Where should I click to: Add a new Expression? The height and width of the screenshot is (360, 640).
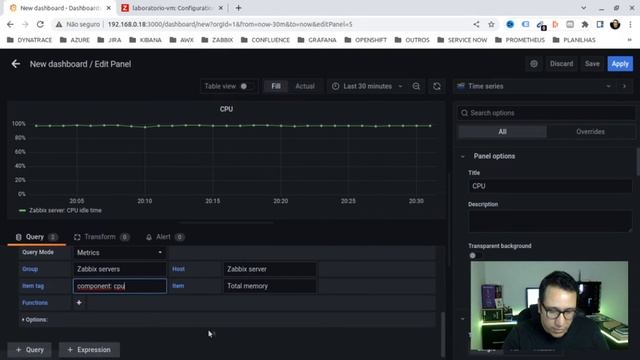89,350
